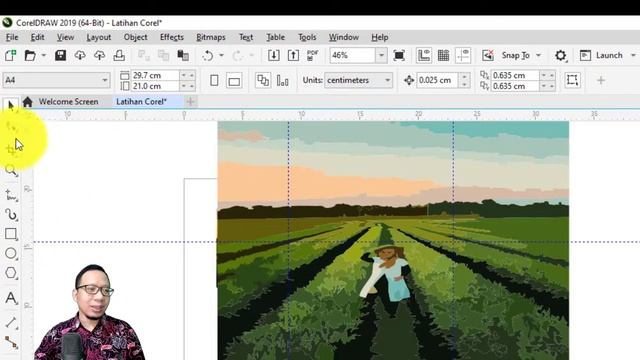Select Portrait page orientation

pos(214,80)
